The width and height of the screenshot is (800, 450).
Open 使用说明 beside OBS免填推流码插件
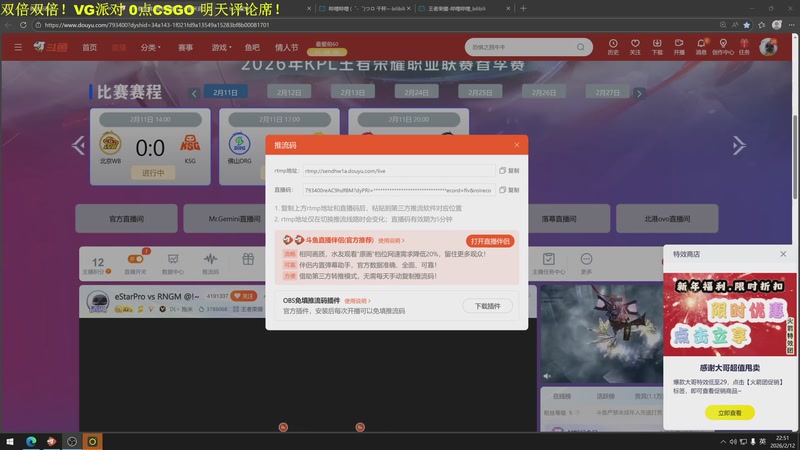[357, 301]
